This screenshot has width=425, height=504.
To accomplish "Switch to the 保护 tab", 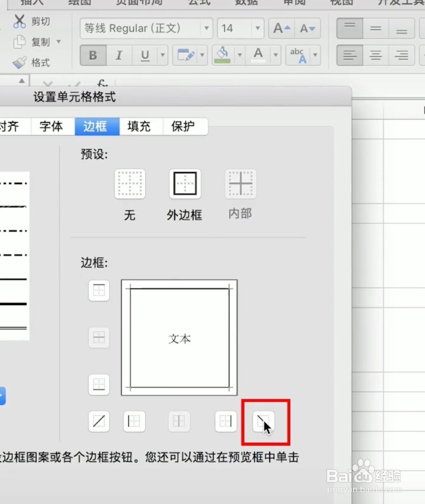I will (183, 126).
